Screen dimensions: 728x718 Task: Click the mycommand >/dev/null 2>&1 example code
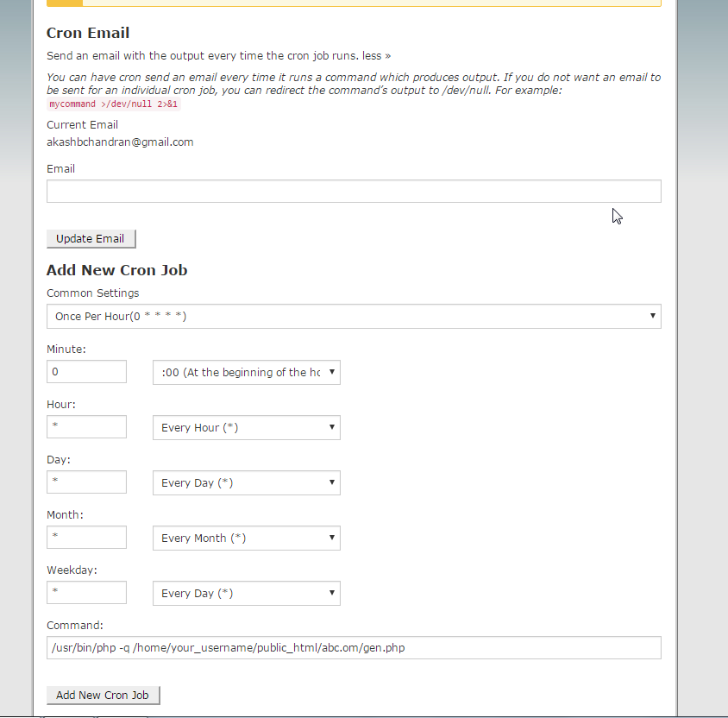click(x=113, y=104)
